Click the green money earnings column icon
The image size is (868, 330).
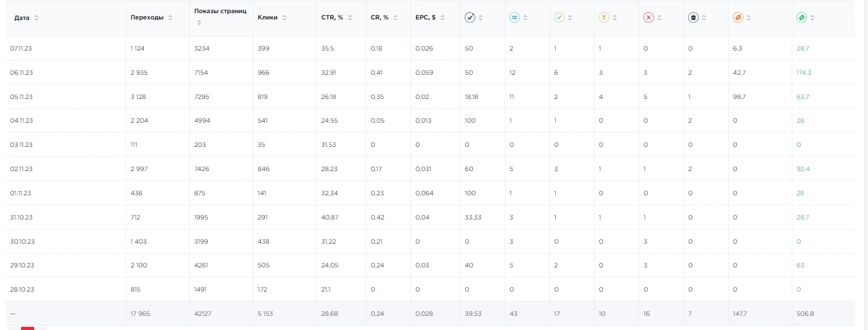[x=802, y=17]
